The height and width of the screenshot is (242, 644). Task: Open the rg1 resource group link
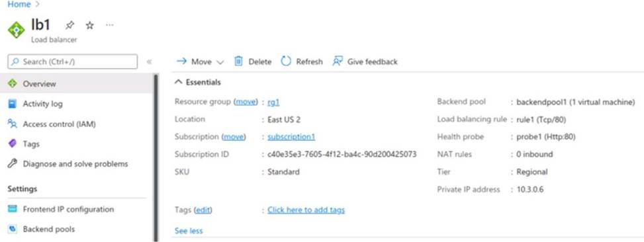click(273, 102)
